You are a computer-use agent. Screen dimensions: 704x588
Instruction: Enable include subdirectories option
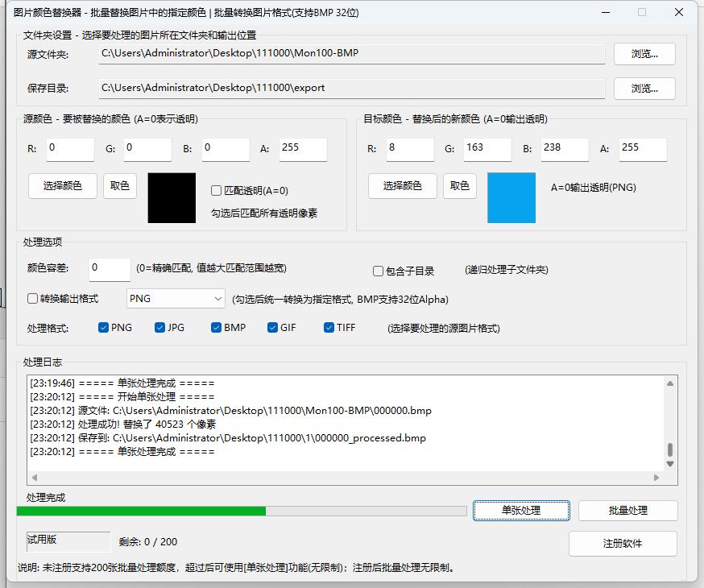coord(376,270)
